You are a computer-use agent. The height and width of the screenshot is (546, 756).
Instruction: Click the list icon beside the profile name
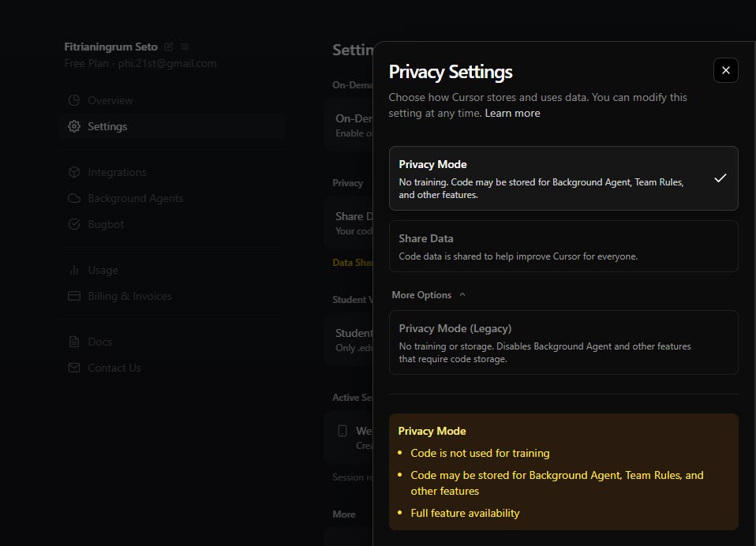pyautogui.click(x=184, y=47)
